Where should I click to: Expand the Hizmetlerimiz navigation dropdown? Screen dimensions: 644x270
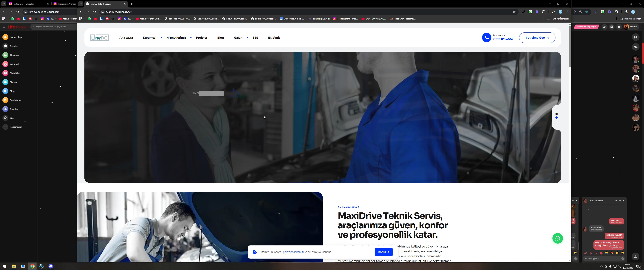(176, 37)
